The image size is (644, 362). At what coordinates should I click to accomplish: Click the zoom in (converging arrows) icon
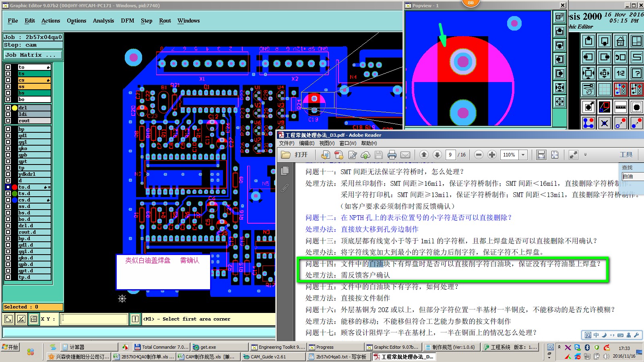(x=588, y=73)
